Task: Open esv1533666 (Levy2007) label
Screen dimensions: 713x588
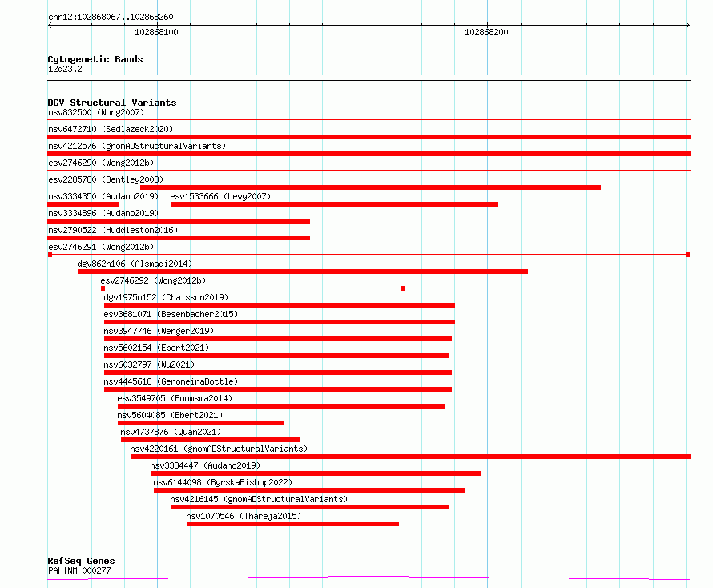Action: [220, 196]
